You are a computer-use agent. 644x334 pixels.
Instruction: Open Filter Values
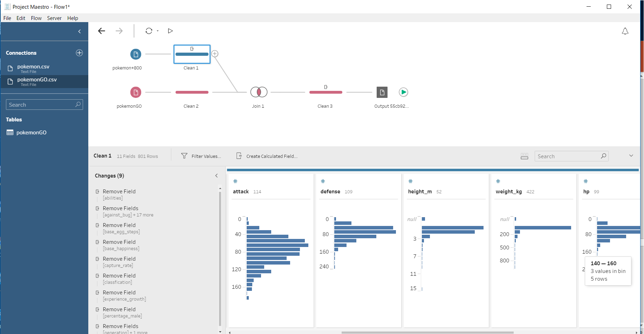pyautogui.click(x=201, y=156)
